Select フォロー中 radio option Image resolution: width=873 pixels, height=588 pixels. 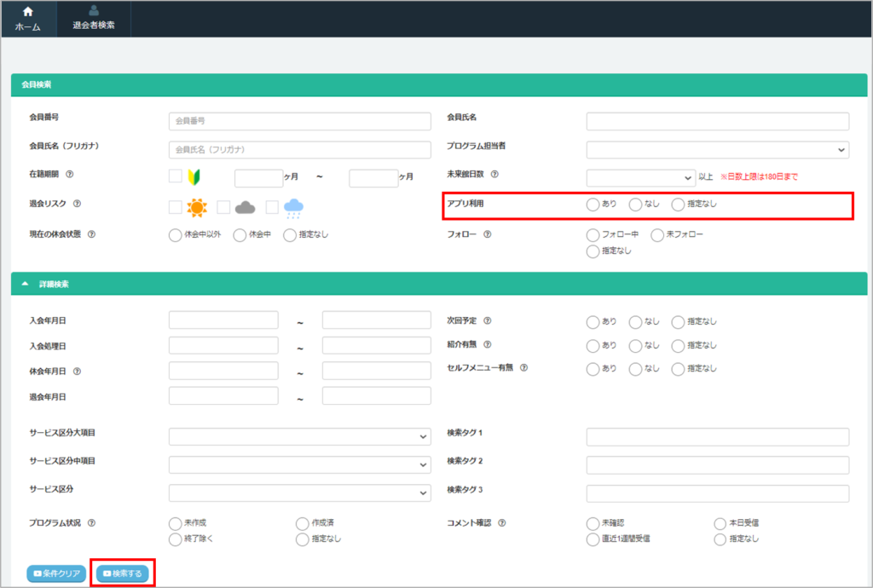[593, 234]
